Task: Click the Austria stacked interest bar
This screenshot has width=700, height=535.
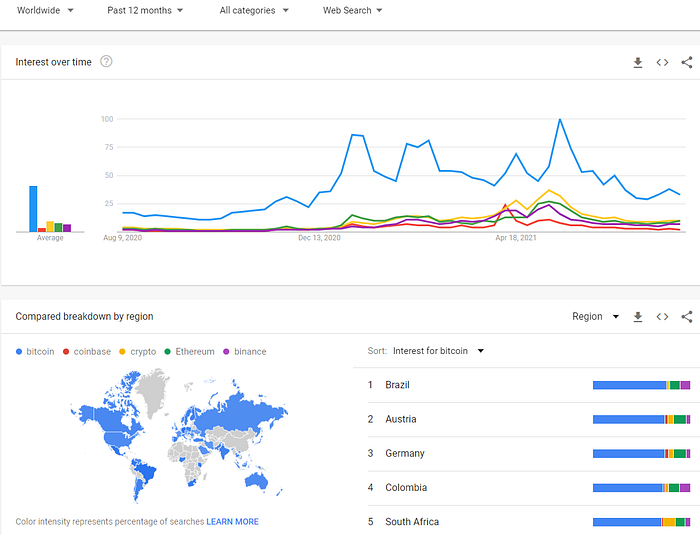Action: pos(642,419)
